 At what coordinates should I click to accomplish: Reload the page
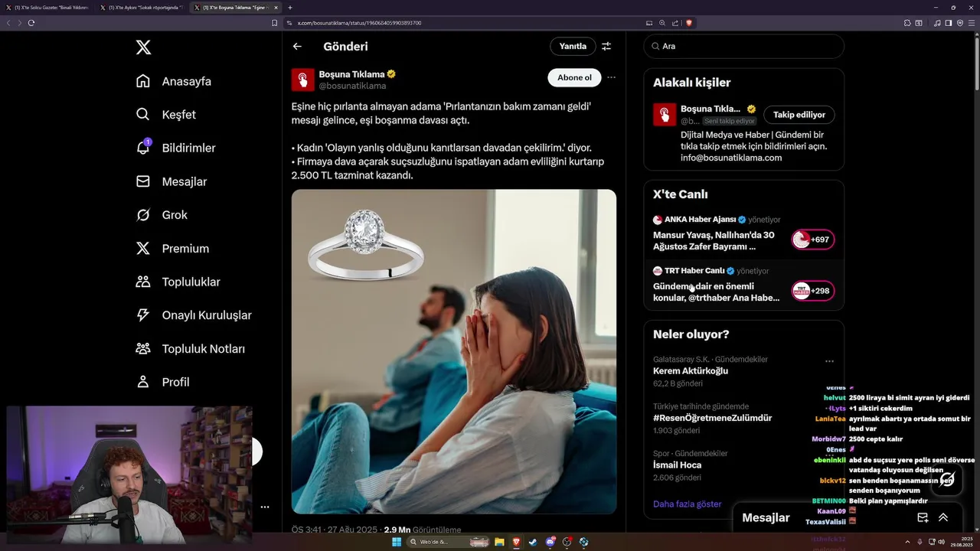click(x=31, y=23)
